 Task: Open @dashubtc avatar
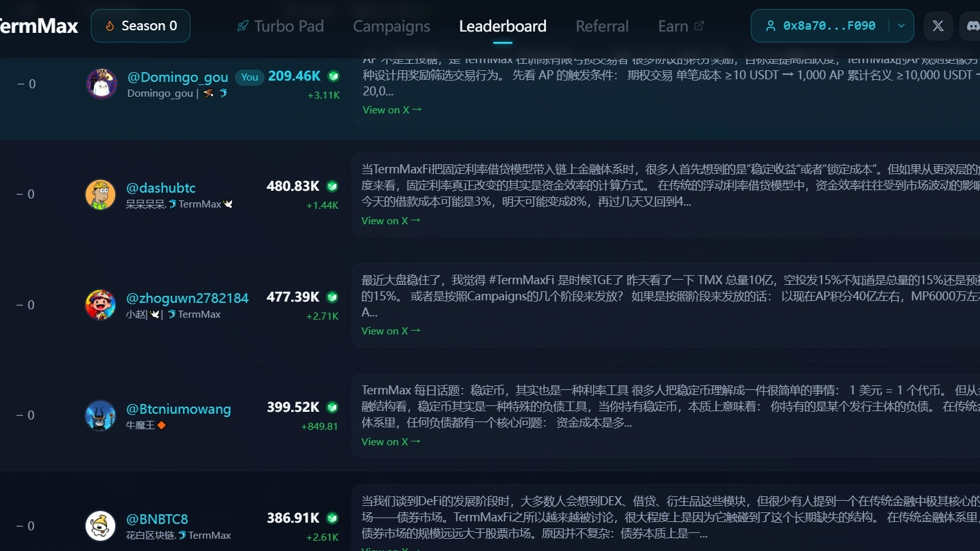click(x=100, y=195)
